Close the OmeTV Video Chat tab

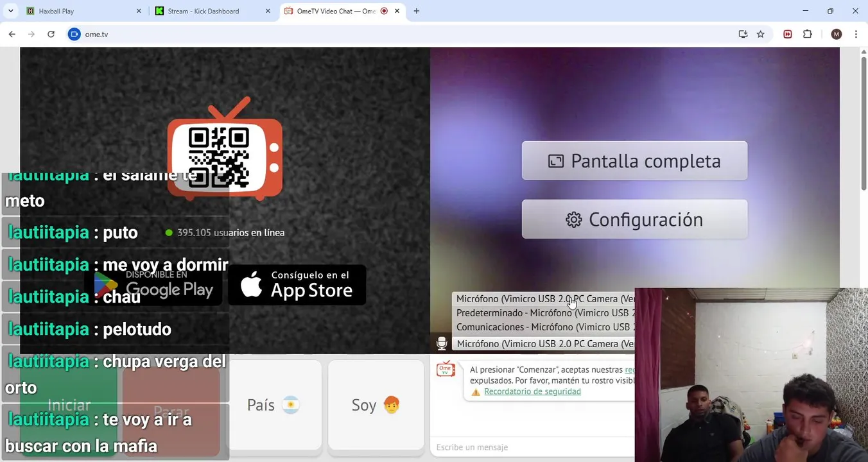click(397, 11)
